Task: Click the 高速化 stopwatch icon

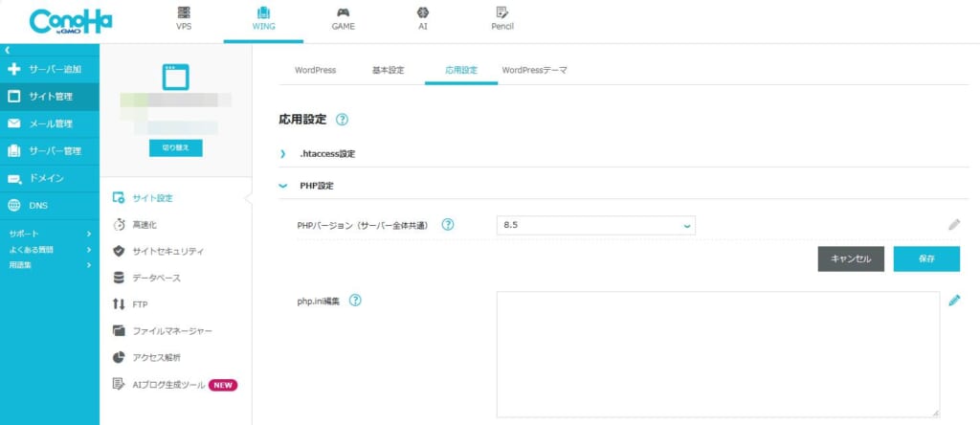Action: [119, 224]
